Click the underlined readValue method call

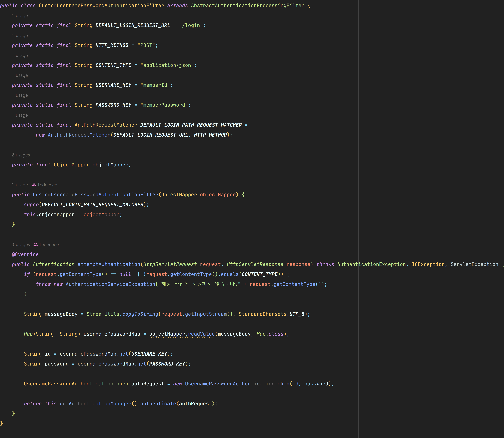(201, 334)
